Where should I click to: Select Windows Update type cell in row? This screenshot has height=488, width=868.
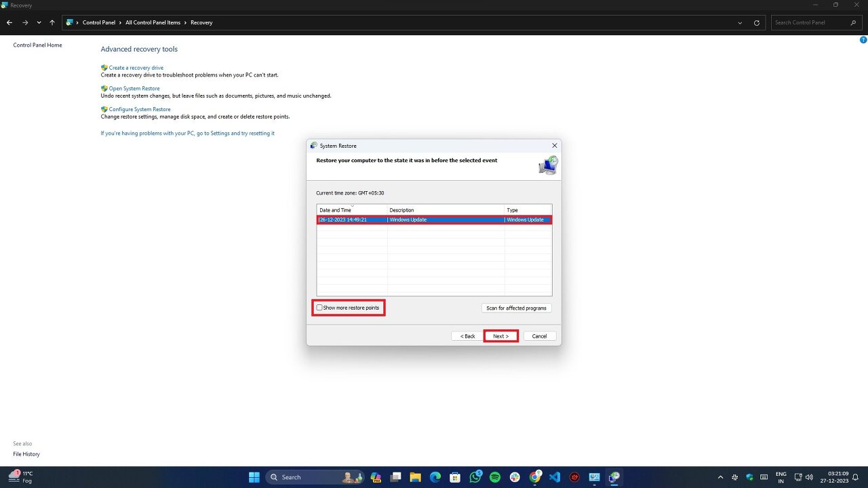(x=528, y=220)
